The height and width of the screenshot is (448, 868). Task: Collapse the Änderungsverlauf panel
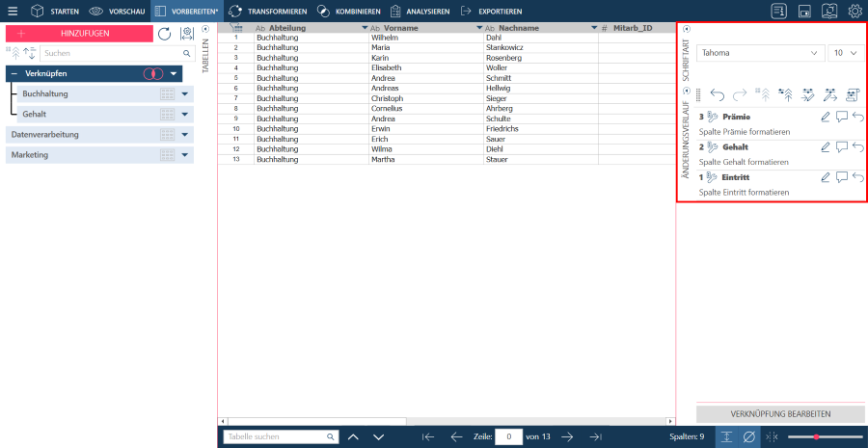pyautogui.click(x=687, y=91)
